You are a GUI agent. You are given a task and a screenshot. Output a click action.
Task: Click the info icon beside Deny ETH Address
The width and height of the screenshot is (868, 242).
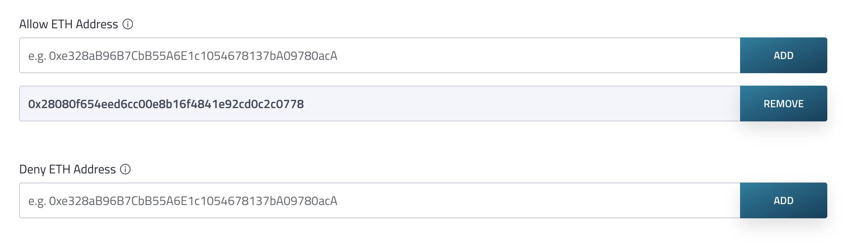[125, 169]
